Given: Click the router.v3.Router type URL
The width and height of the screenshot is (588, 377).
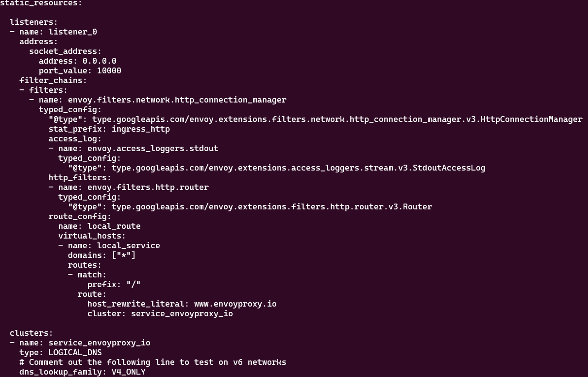Looking at the screenshot, I should click(x=272, y=206).
